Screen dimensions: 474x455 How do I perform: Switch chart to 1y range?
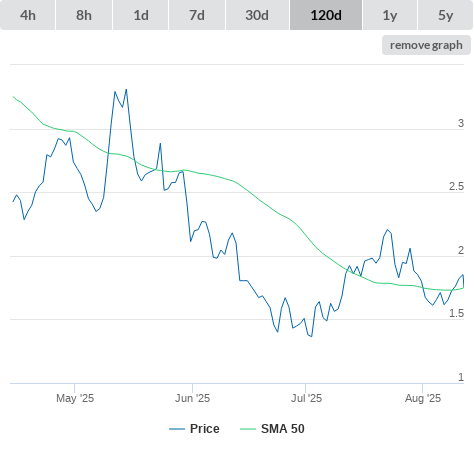click(390, 15)
